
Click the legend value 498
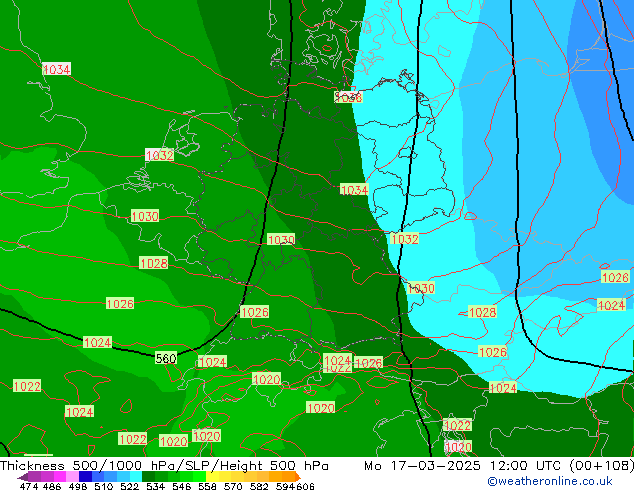(x=78, y=486)
